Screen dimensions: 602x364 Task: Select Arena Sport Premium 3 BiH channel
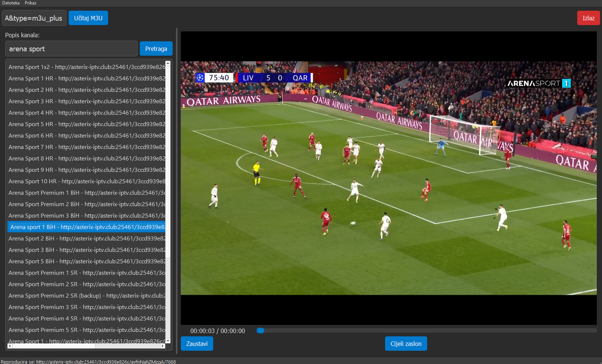(x=87, y=215)
